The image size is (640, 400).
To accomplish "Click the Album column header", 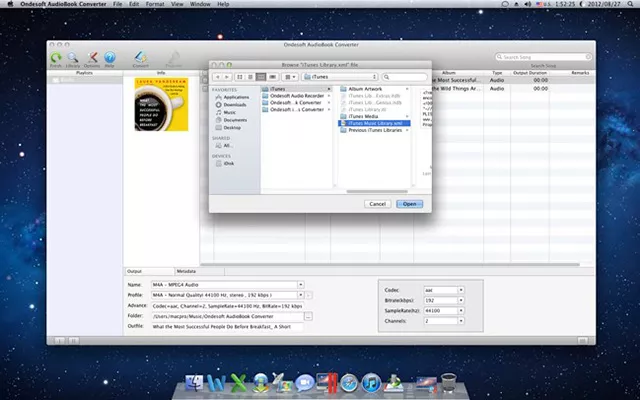I will [449, 73].
